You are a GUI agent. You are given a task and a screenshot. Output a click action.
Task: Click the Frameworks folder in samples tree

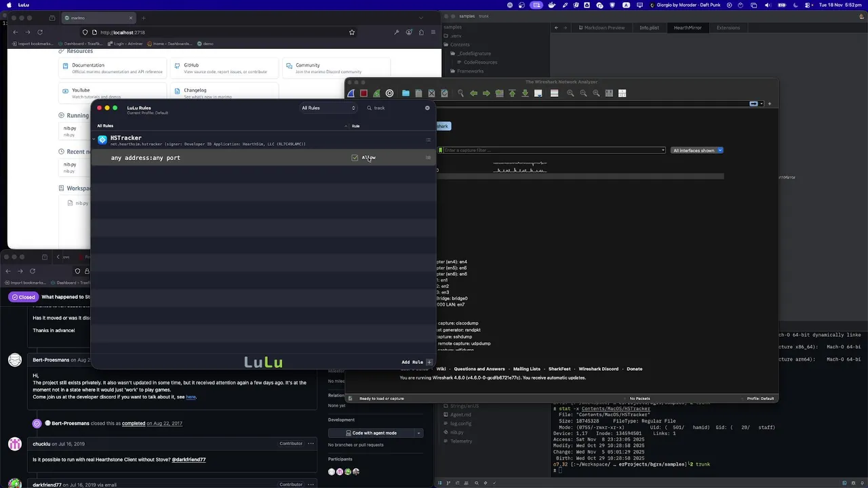coord(470,71)
